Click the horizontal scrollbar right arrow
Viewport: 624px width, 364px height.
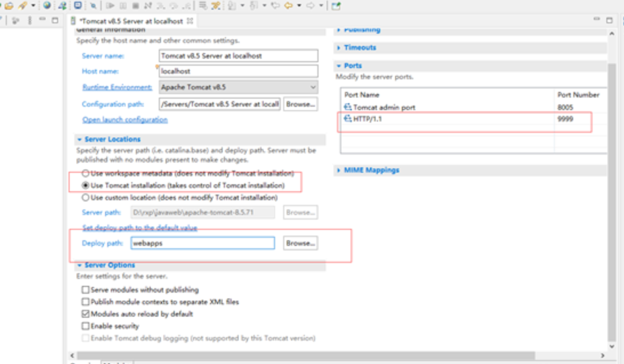click(x=602, y=355)
